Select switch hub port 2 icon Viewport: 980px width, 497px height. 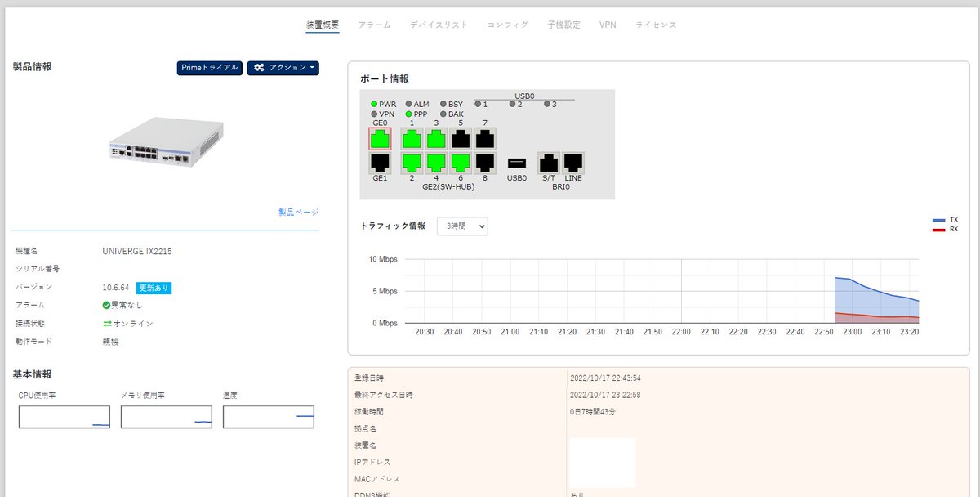click(412, 162)
